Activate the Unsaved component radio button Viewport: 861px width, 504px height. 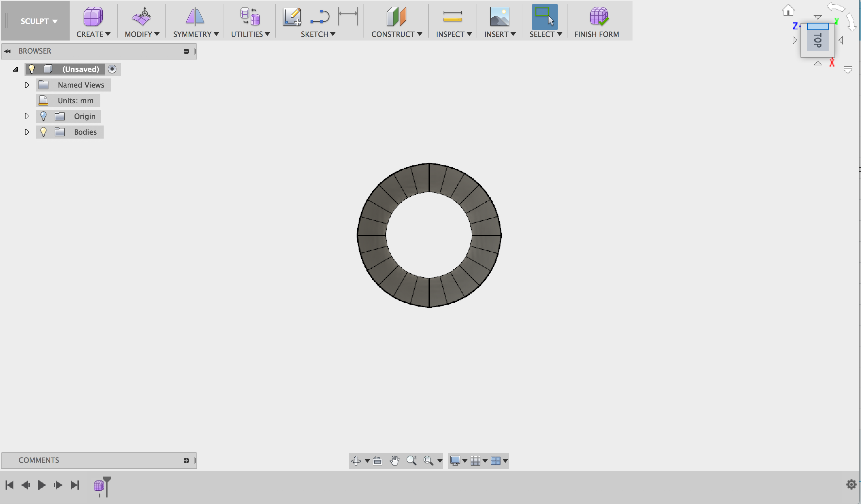click(x=112, y=69)
